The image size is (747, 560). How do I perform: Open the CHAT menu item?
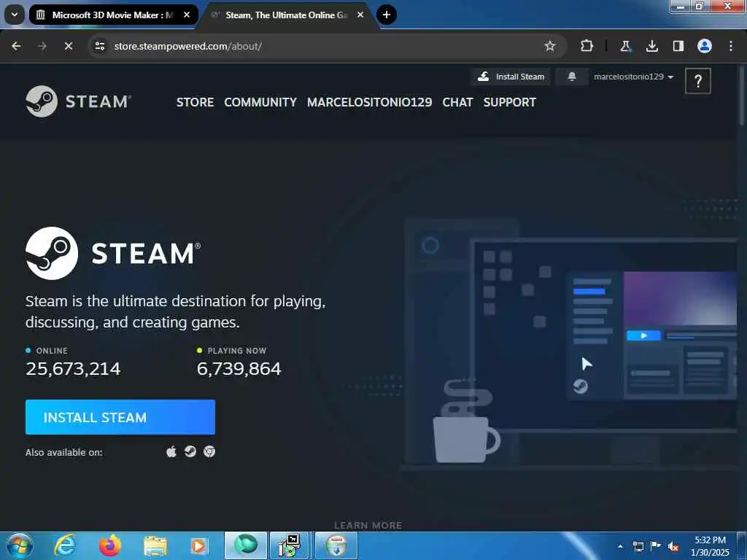pyautogui.click(x=457, y=102)
